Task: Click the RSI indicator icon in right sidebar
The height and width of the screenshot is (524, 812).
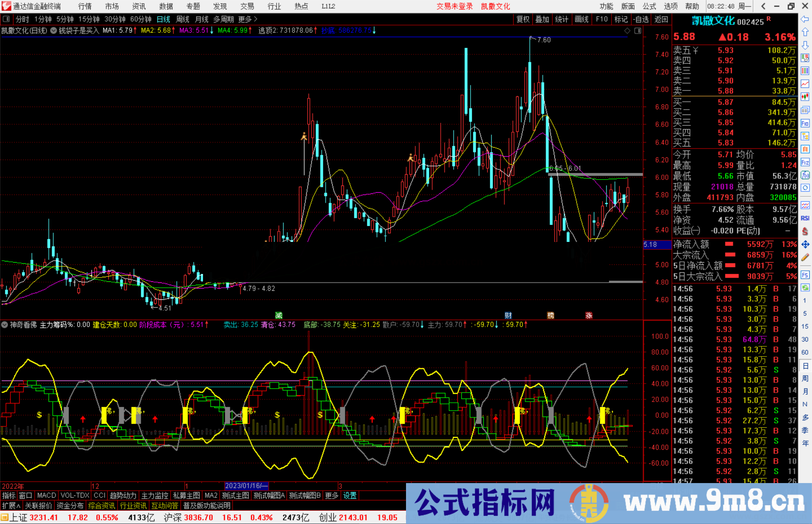Action: click(805, 218)
